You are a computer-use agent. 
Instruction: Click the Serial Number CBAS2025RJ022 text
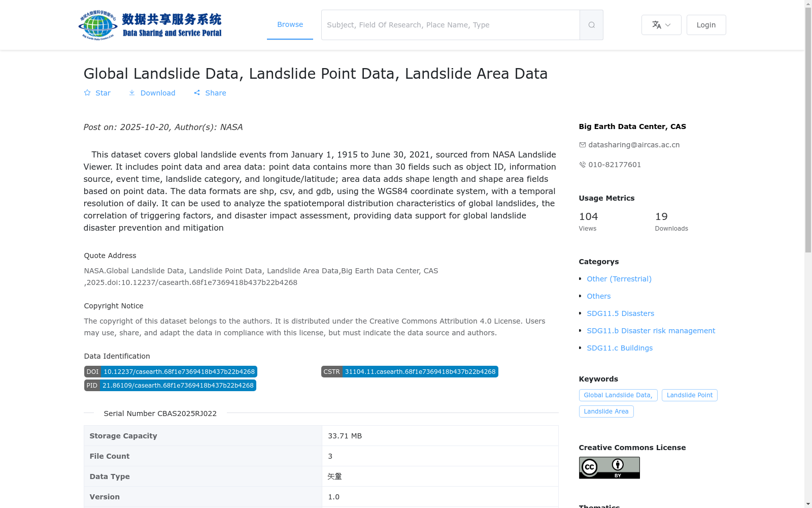pyautogui.click(x=160, y=414)
